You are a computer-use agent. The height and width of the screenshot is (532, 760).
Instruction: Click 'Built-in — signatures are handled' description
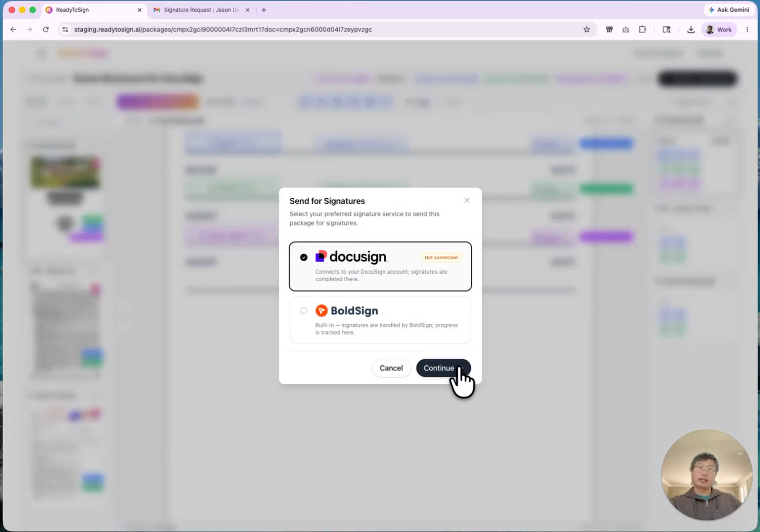386,329
